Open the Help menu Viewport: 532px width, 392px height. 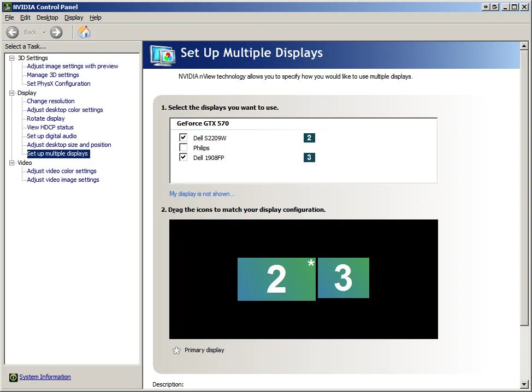(x=96, y=17)
